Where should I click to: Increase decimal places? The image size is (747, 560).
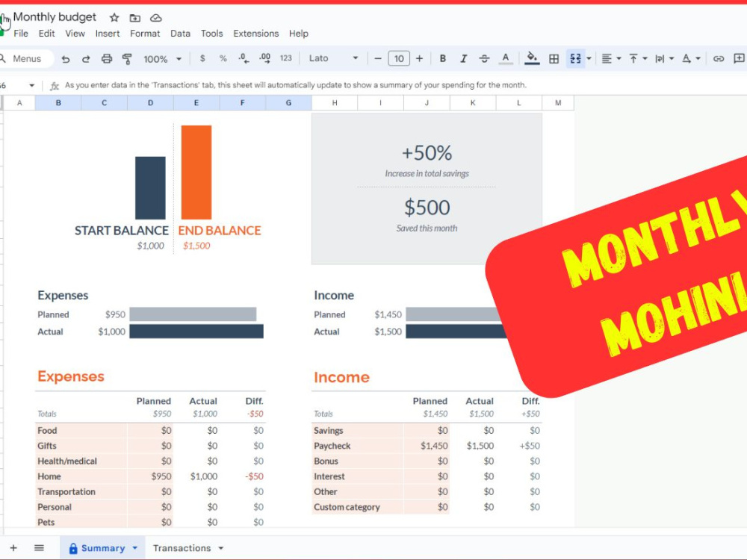(265, 58)
